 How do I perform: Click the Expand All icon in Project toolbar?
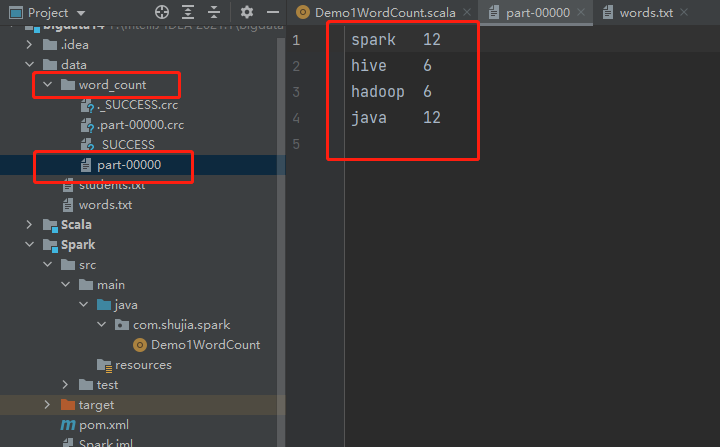(x=188, y=12)
